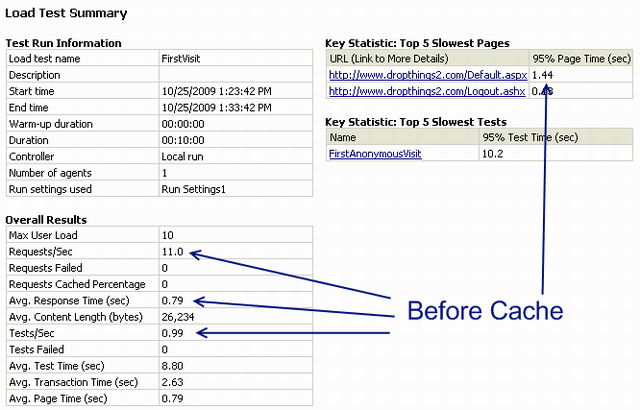Click the Requests Cached Percentage label
Viewport: 640px width, 410px height.
pos(77,284)
